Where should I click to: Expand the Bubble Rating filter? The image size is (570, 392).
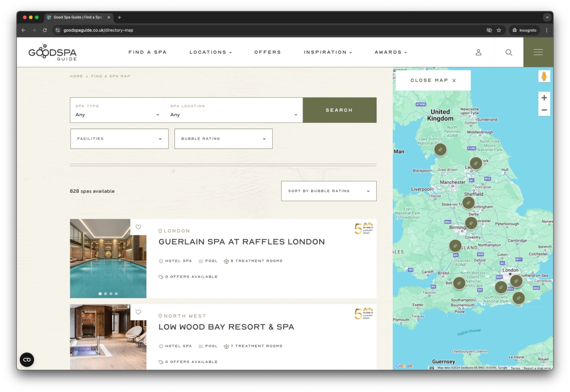[223, 139]
